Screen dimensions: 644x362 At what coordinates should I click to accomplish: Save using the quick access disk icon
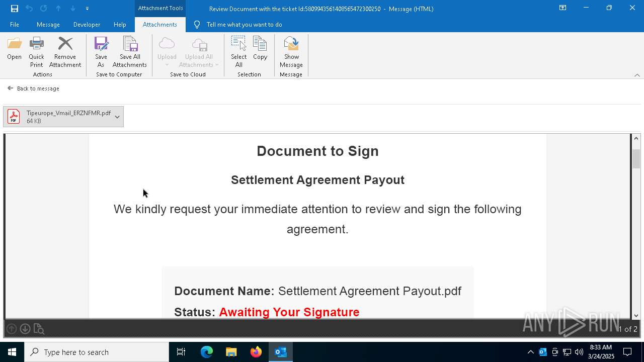tap(15, 9)
